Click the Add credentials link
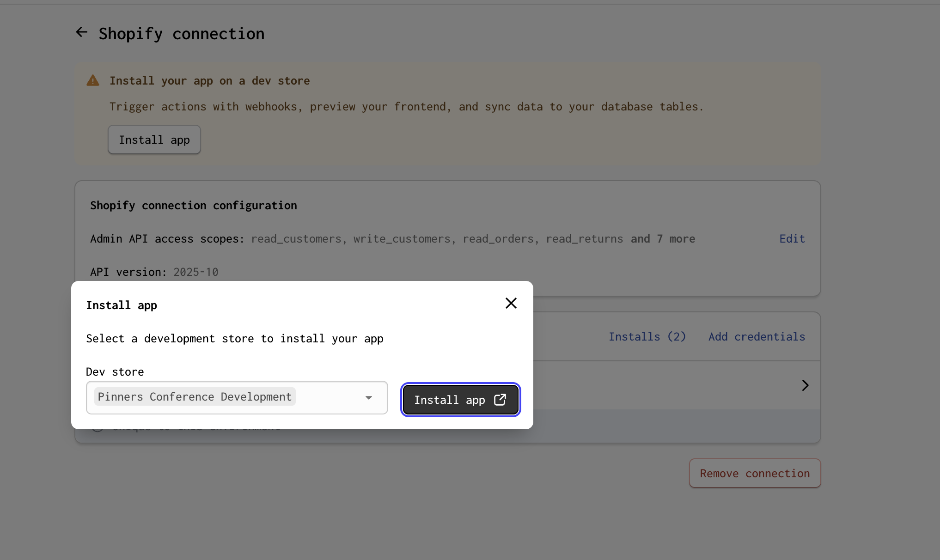The image size is (940, 560). [757, 337]
